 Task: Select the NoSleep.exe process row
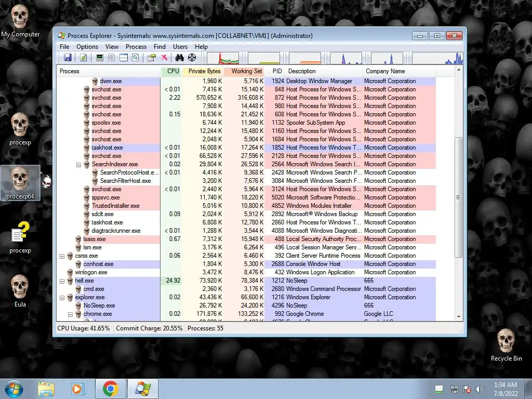[246, 305]
